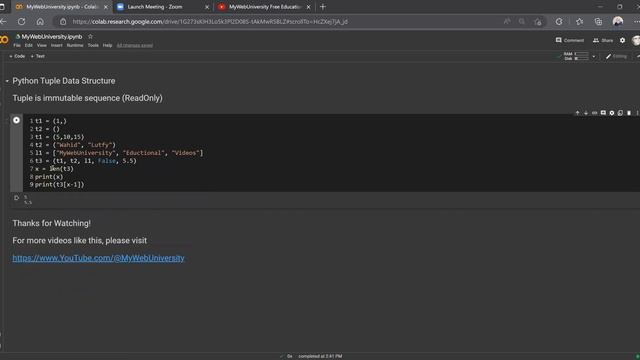Open RAM and Disk resources dropdown arrow
The height and width of the screenshot is (360, 640).
(x=593, y=56)
